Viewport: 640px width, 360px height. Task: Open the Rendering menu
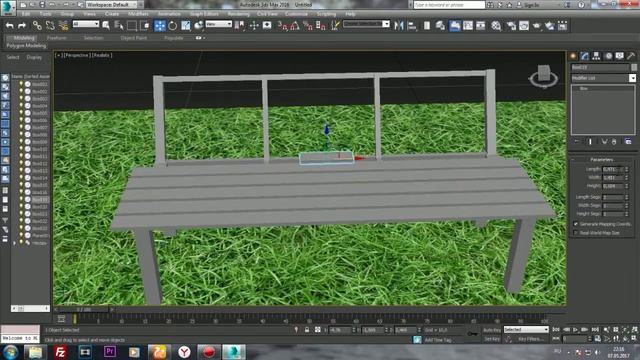pos(238,14)
